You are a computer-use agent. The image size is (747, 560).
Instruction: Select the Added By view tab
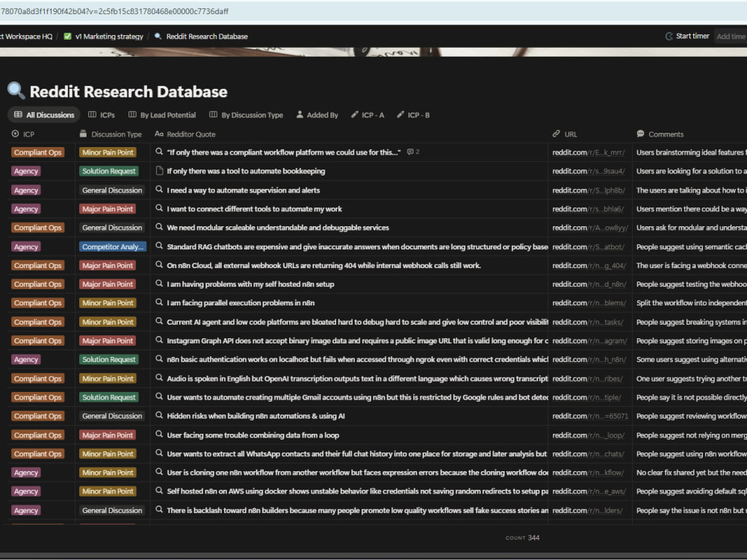(317, 115)
